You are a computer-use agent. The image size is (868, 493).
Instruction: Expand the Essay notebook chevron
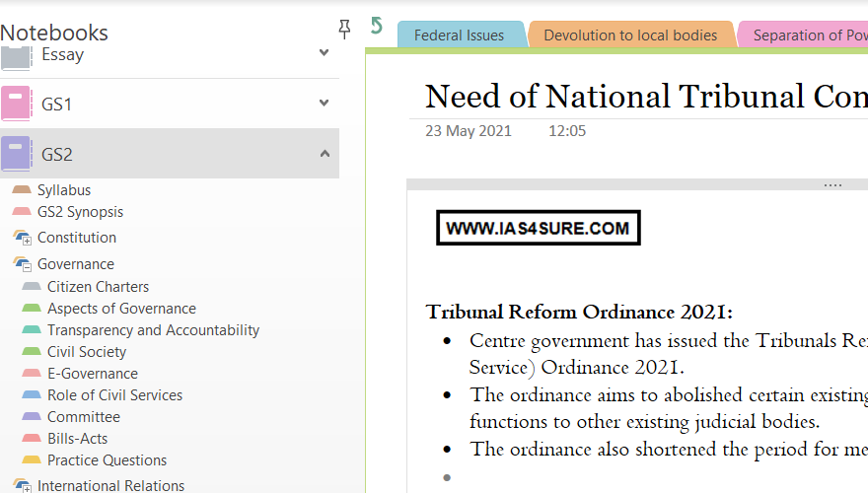click(324, 52)
